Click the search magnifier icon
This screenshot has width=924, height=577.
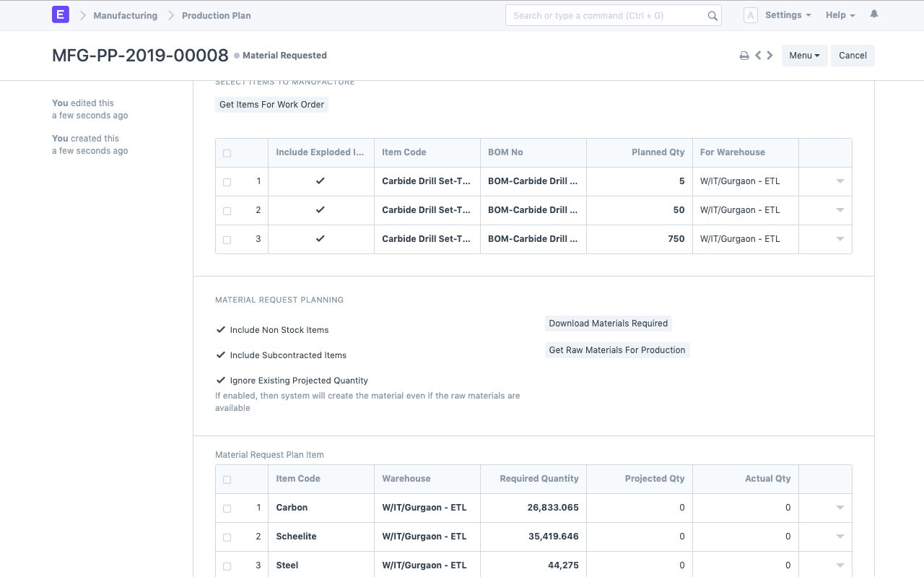point(712,16)
